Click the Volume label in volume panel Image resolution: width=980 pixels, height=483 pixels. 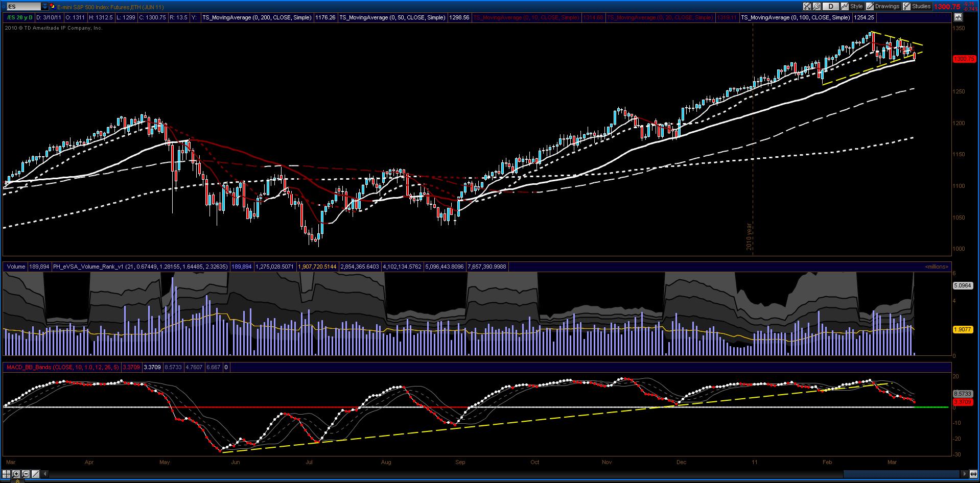(x=16, y=267)
